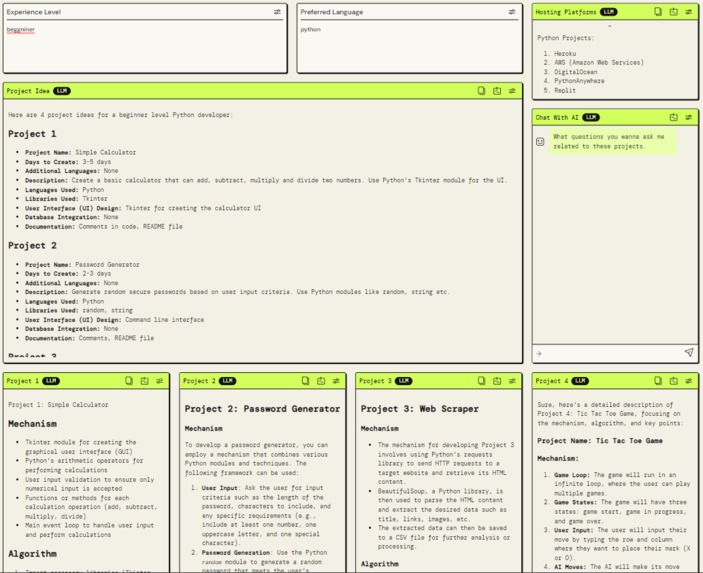703x573 pixels.
Task: Click 'Heroku' in the hosting list
Action: click(x=565, y=53)
